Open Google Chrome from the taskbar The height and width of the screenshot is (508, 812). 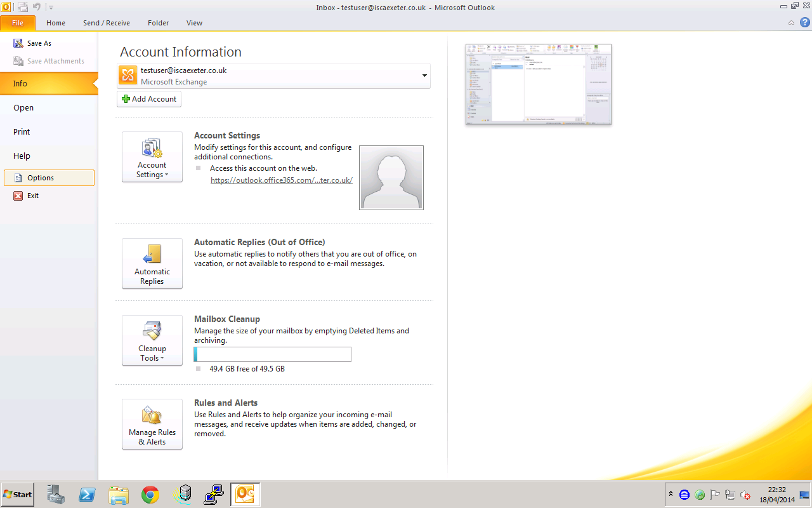click(150, 494)
